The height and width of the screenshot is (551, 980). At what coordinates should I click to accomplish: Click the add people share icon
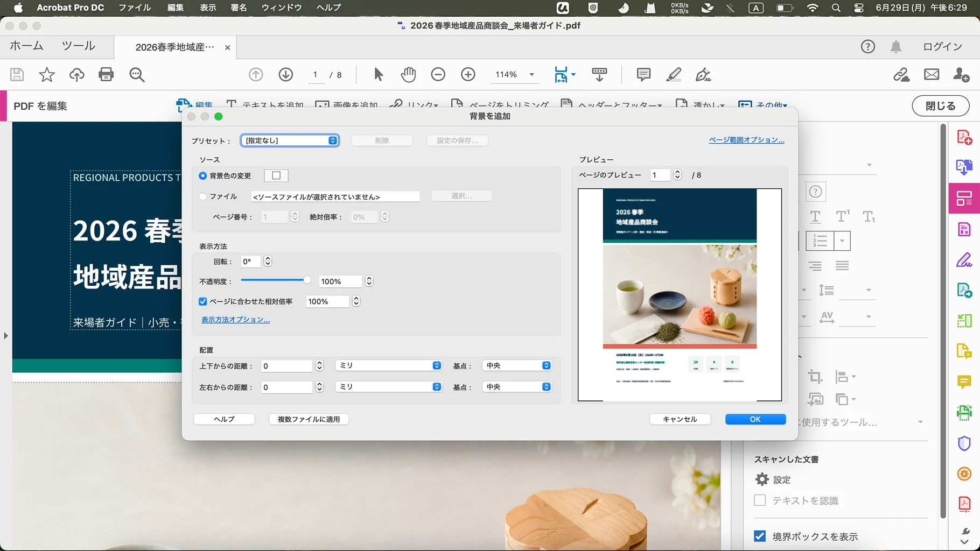(x=961, y=74)
